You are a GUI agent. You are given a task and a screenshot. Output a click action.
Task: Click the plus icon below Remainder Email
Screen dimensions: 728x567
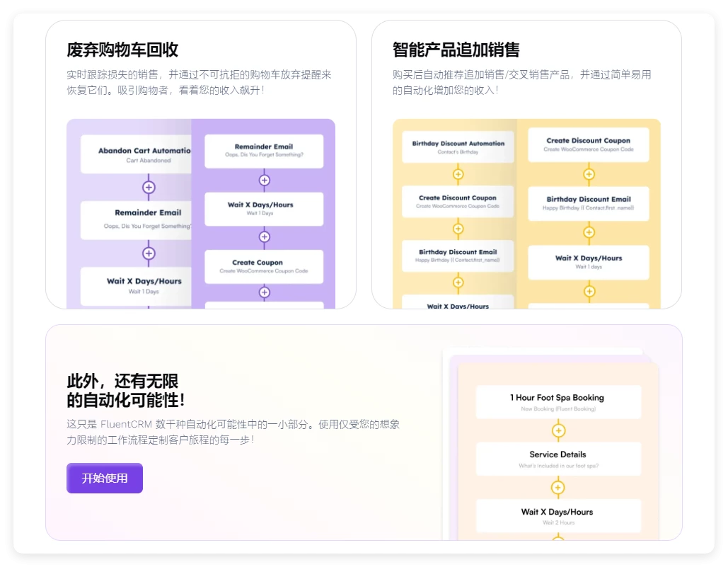coord(264,179)
